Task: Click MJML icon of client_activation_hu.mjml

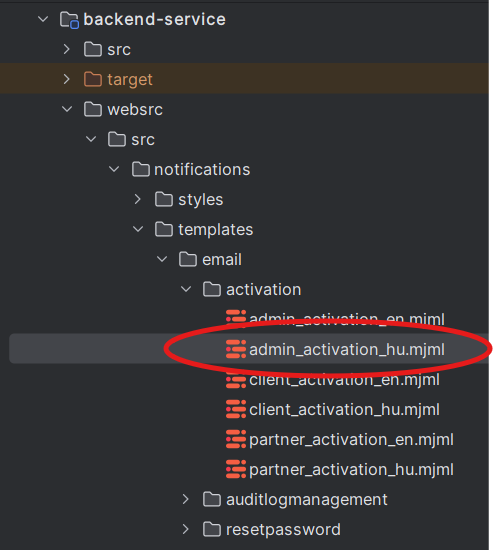Action: click(x=236, y=409)
